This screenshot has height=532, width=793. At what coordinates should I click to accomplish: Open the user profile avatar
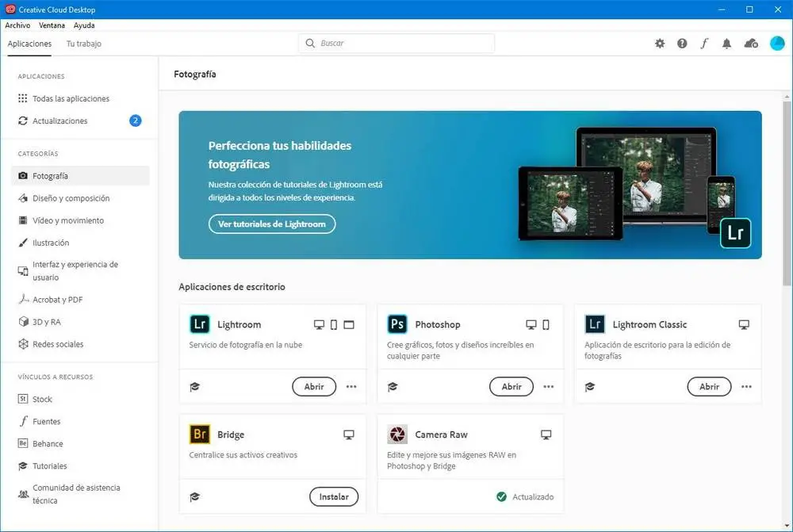pyautogui.click(x=777, y=44)
